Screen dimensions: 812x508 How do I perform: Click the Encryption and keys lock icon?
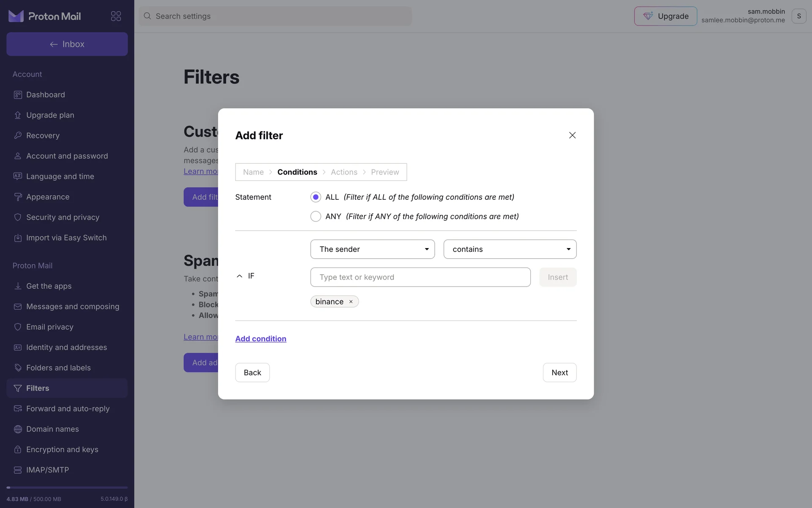[x=17, y=450]
